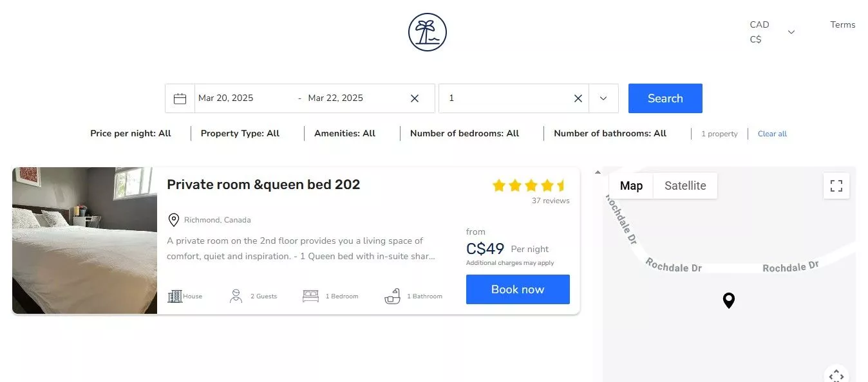Click the Clear all filters link

(772, 134)
